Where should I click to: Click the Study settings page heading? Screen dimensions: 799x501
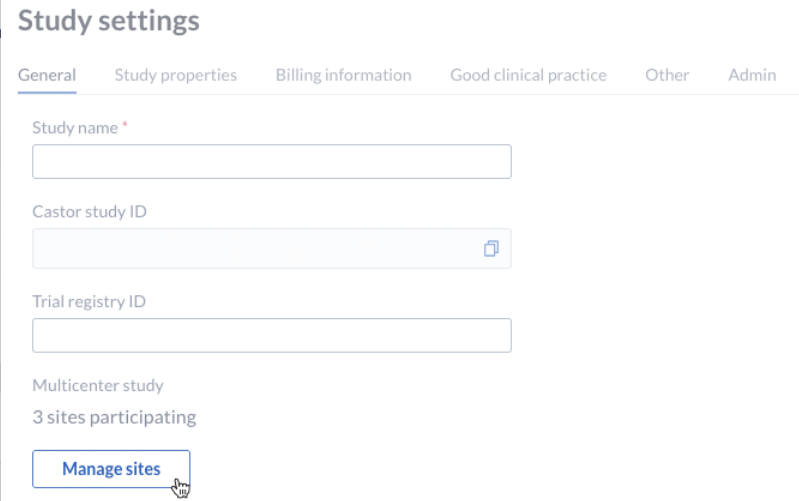tap(109, 21)
